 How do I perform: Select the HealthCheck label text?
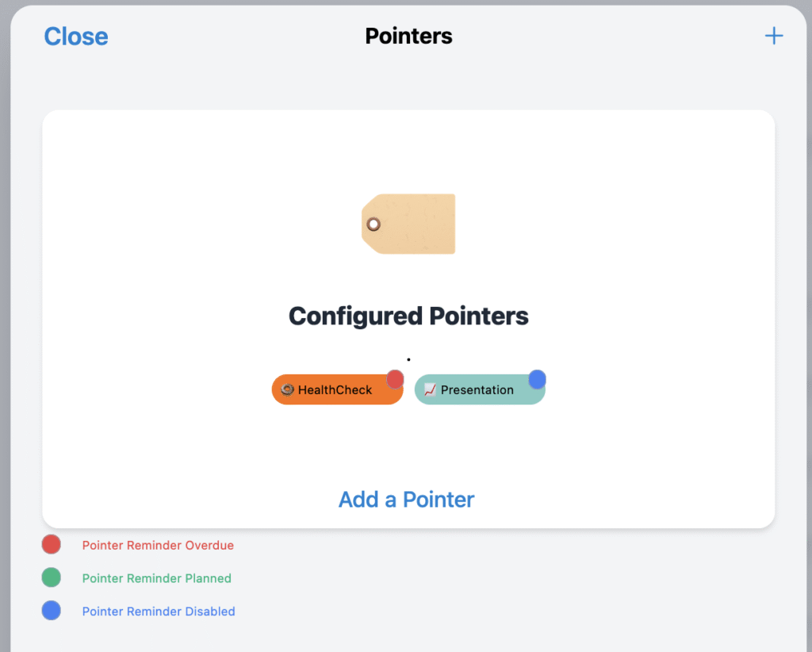pos(335,390)
